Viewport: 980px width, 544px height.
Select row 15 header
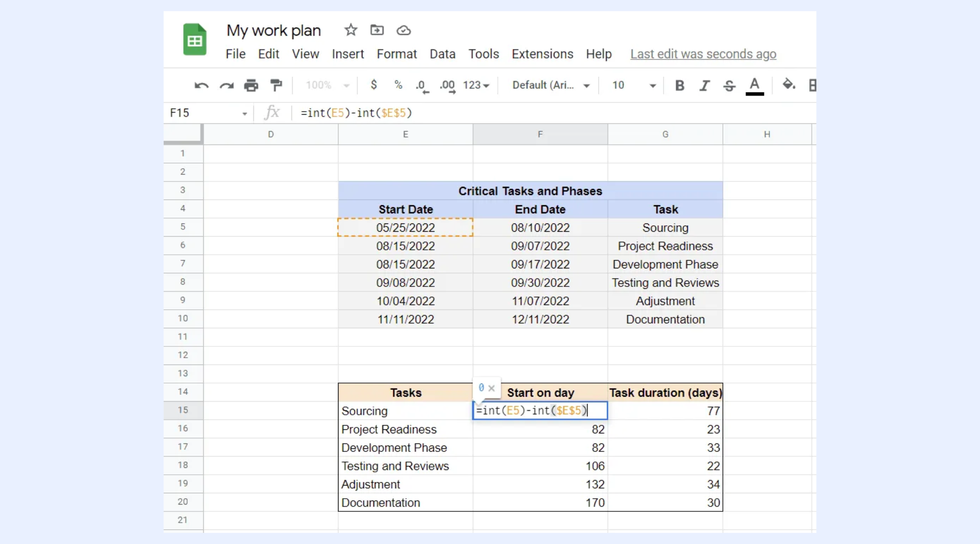click(x=183, y=410)
